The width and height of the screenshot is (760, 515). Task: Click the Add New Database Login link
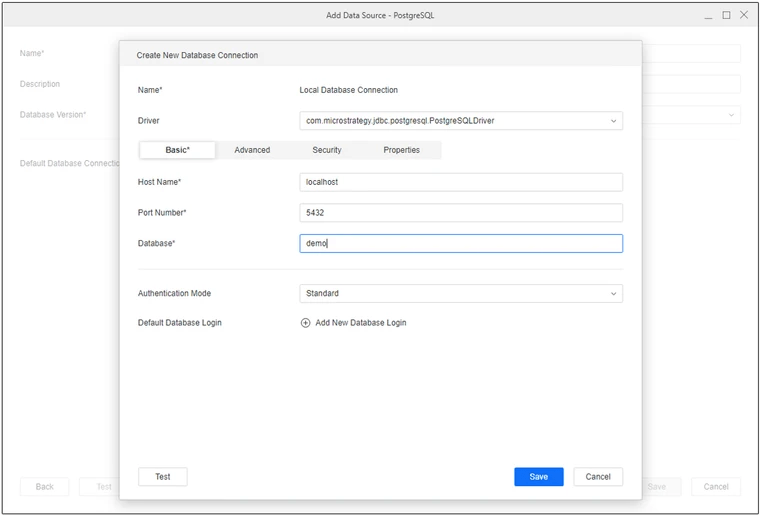pos(360,323)
